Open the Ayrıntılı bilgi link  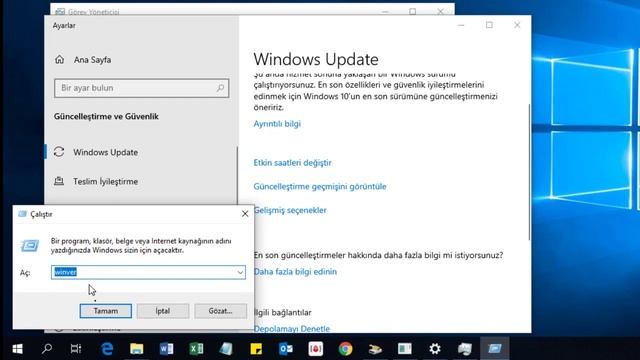point(277,124)
